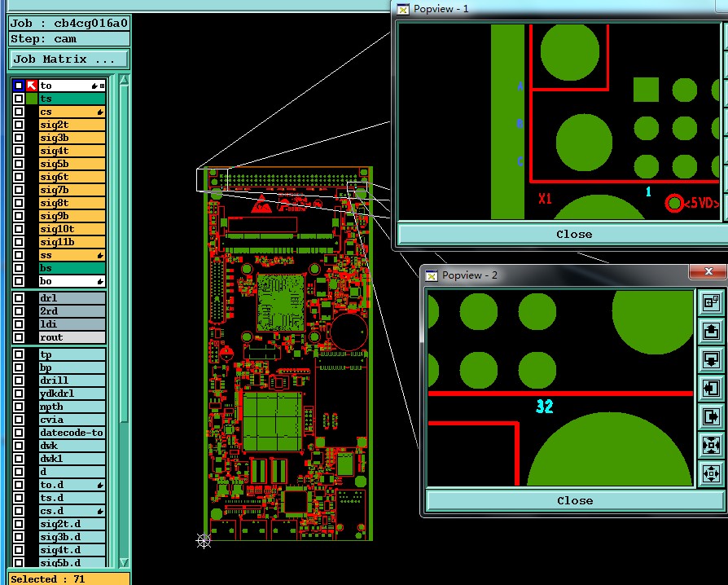The image size is (728, 585).
Task: Click the layer list vertical scrollbar thumb
Action: tap(124, 253)
